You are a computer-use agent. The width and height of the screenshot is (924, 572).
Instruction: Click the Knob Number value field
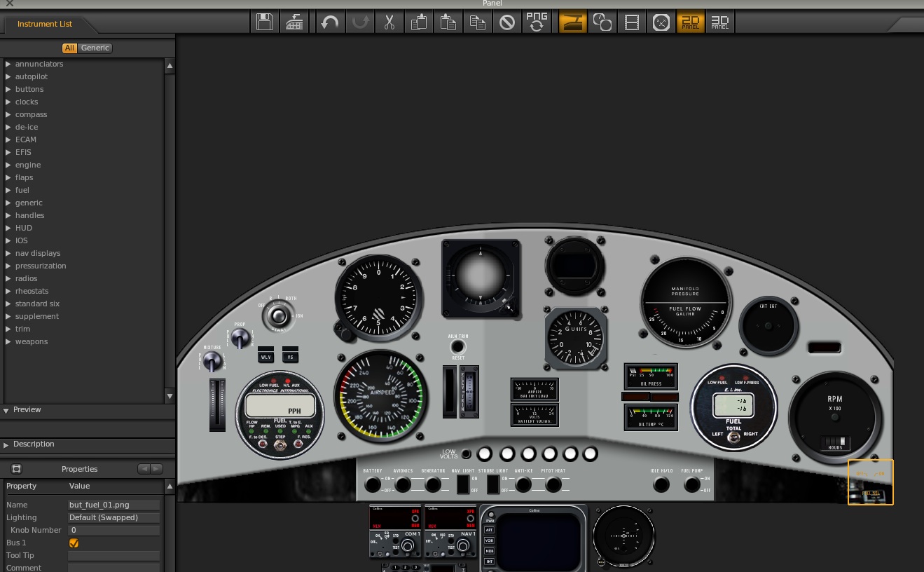click(113, 530)
